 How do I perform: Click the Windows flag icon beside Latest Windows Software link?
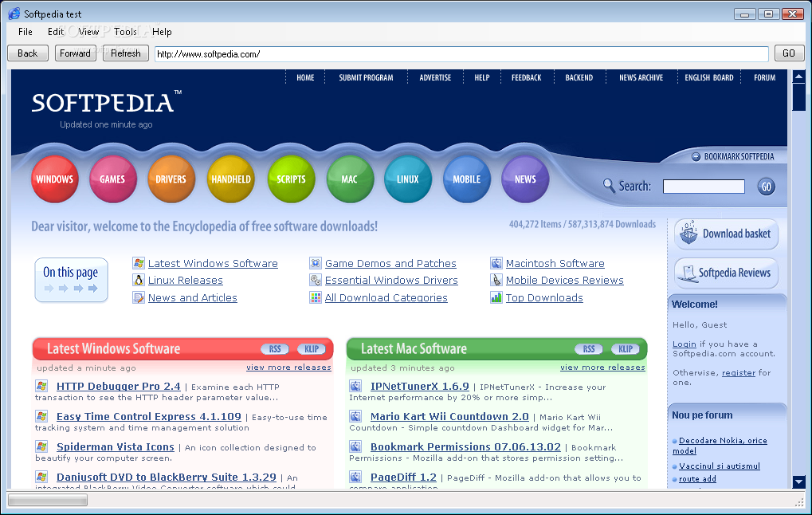tap(139, 263)
